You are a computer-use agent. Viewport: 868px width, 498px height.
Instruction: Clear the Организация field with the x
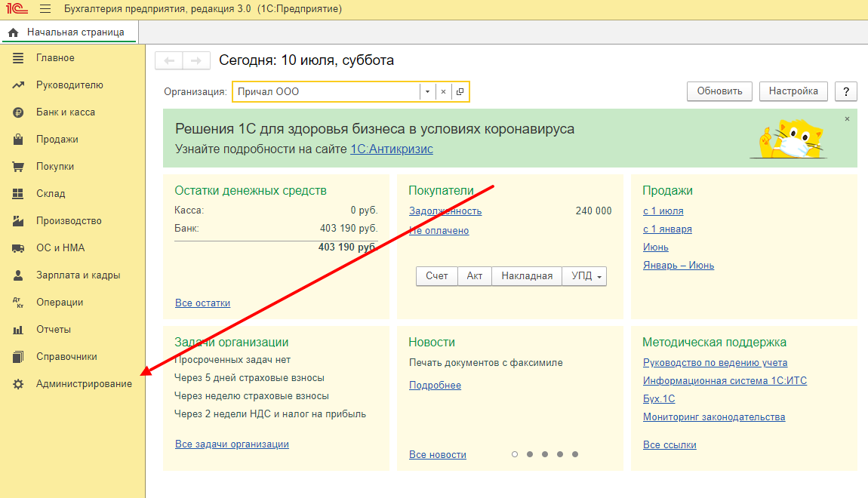[x=443, y=92]
